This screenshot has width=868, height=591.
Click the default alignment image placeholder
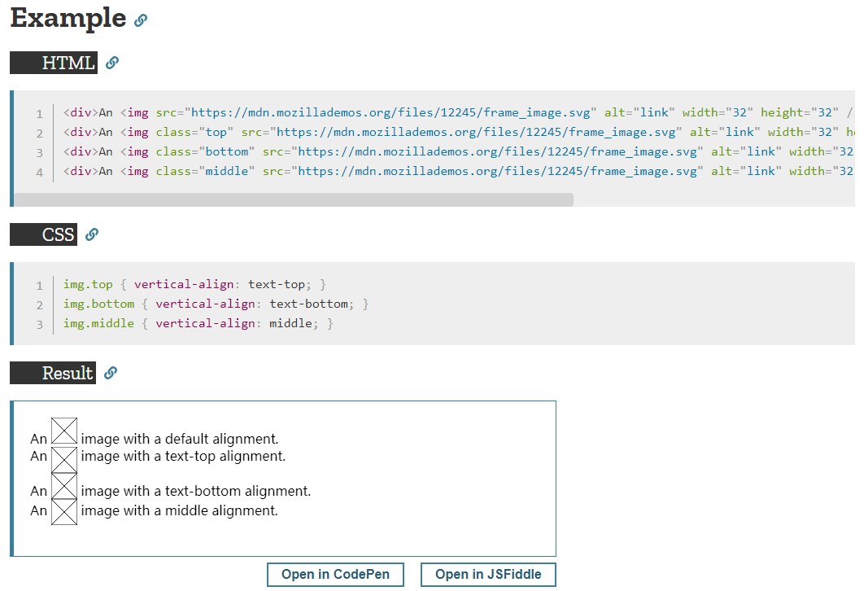pyautogui.click(x=64, y=431)
